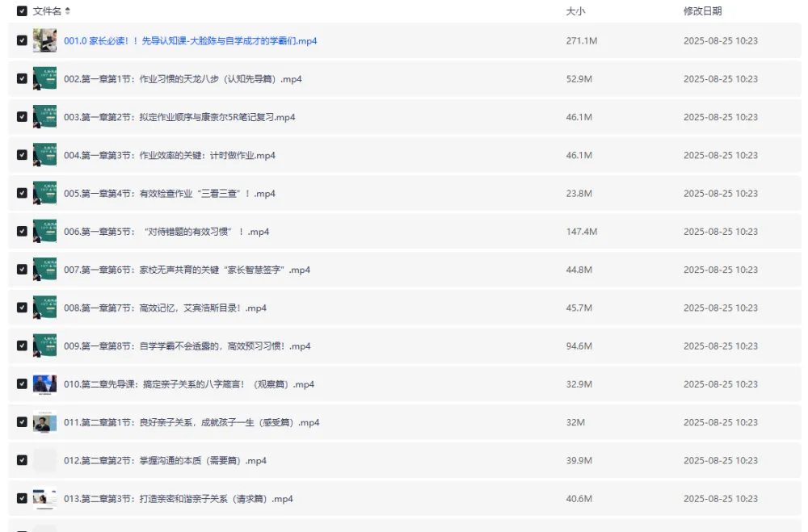The image size is (808, 532).
Task: Click the blank thumbnail of 012.第二章第2节
Action: click(x=44, y=460)
